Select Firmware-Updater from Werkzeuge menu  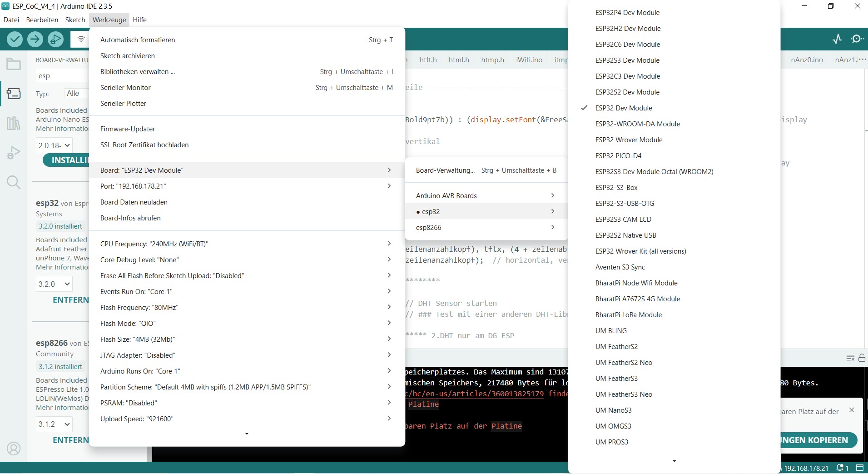coord(247,129)
